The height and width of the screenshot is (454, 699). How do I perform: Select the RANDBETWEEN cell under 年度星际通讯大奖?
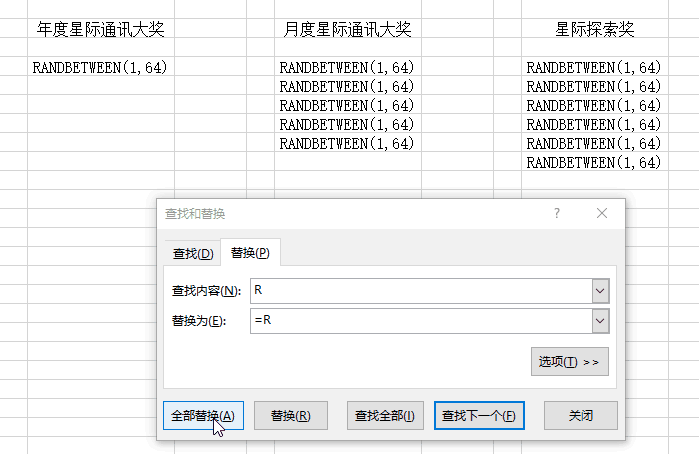101,67
